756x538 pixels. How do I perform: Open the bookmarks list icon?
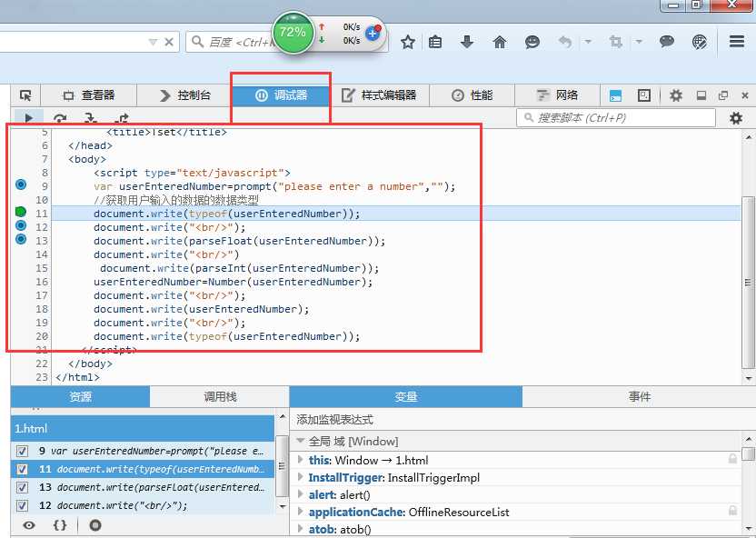pos(435,42)
